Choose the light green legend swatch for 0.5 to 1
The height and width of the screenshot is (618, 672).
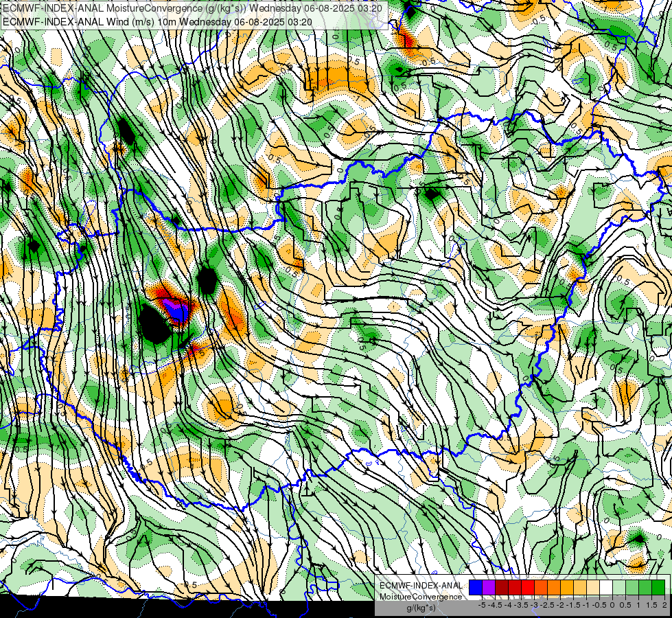click(632, 587)
